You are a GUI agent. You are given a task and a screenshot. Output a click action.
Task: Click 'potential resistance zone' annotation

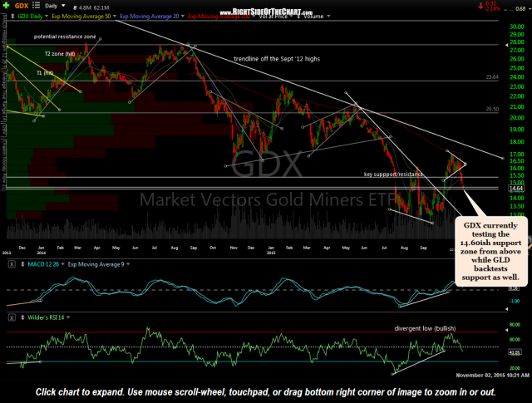click(65, 37)
